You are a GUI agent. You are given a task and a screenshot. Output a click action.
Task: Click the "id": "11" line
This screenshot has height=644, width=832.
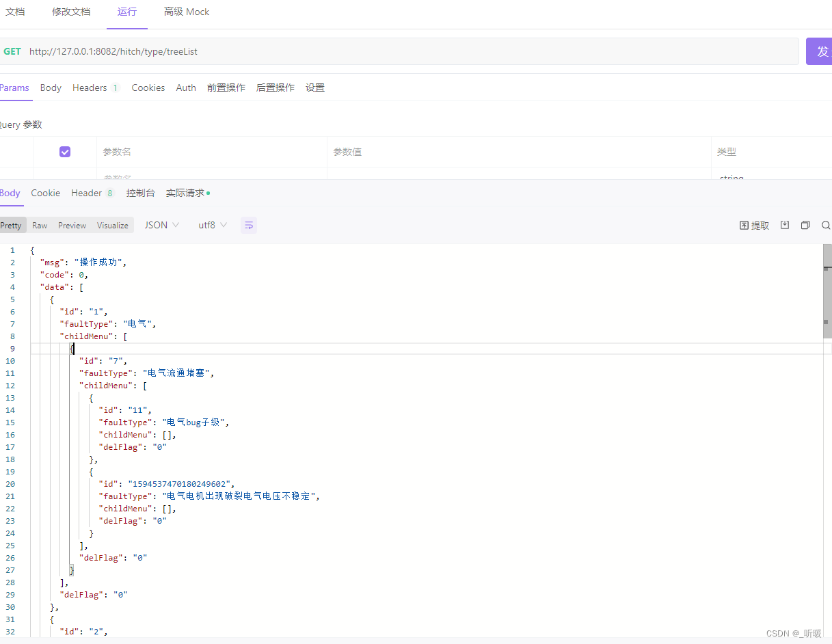tap(125, 410)
